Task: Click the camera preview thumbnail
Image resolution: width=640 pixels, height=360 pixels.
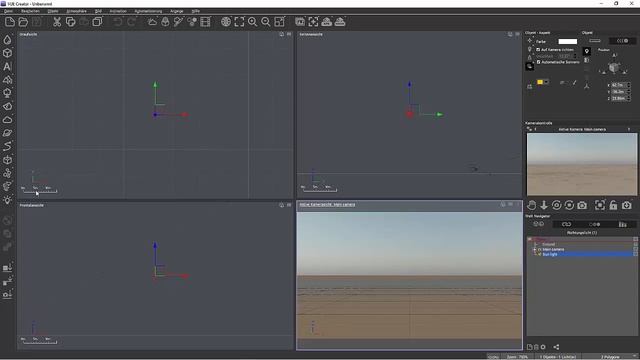Action: [582, 164]
